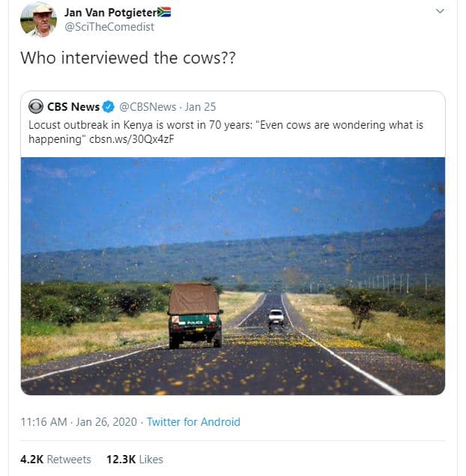Image resolution: width=466 pixels, height=476 pixels.
Task: Click the CBS News eye logo
Action: pos(36,106)
